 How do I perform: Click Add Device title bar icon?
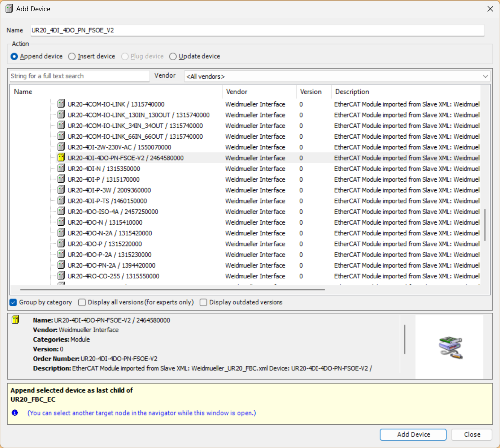click(x=9, y=9)
